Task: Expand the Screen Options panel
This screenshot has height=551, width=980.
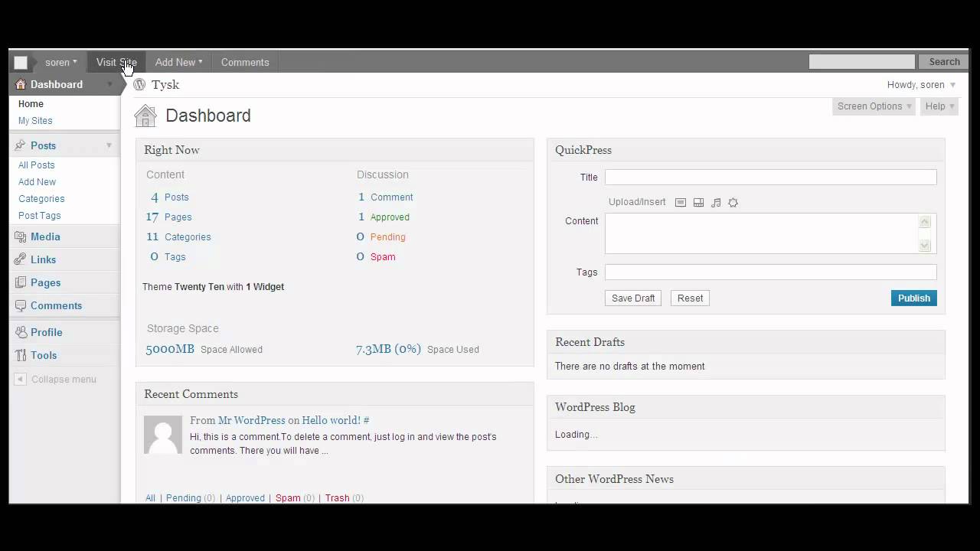Action: pyautogui.click(x=874, y=106)
